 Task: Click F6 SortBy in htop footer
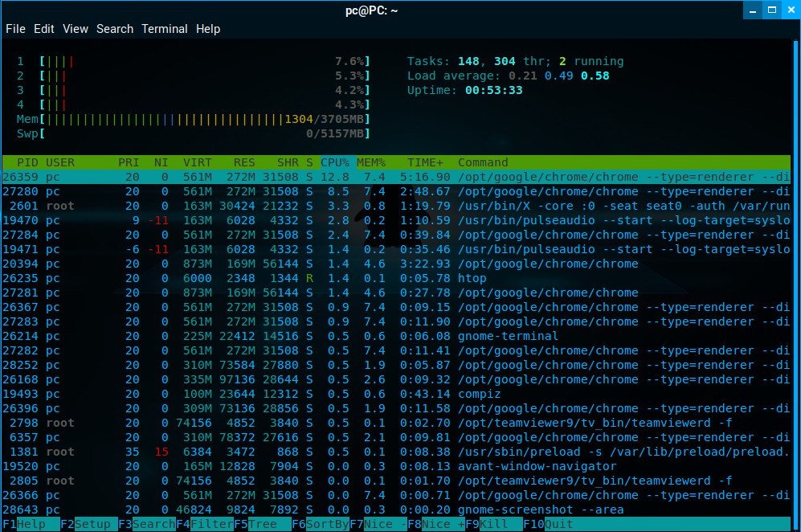tap(321, 524)
